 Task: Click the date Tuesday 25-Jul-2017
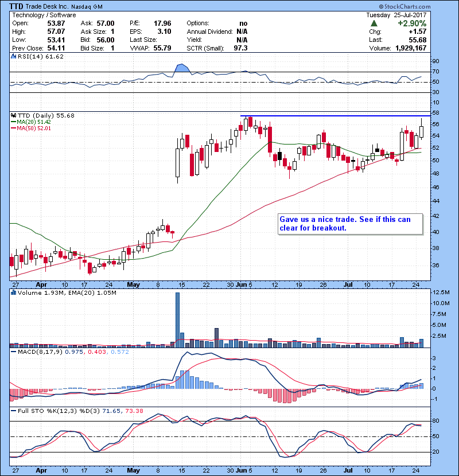396,15
